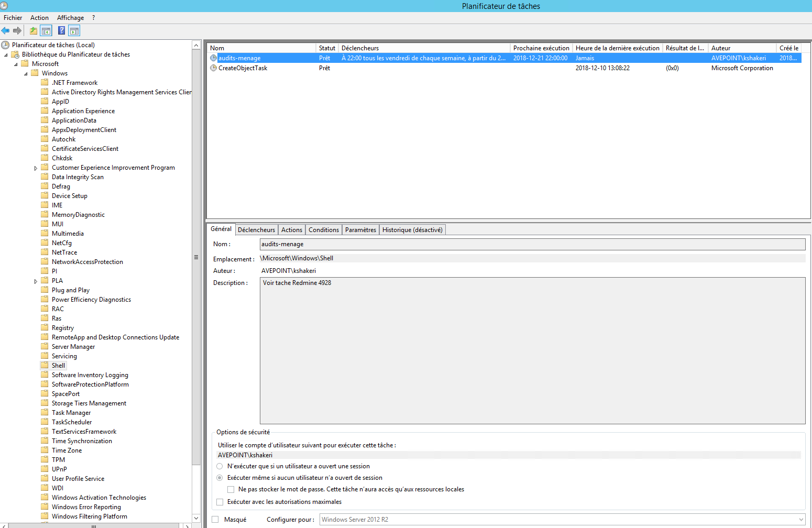
Task: Click the Forward arrow toolbar icon
Action: (17, 31)
